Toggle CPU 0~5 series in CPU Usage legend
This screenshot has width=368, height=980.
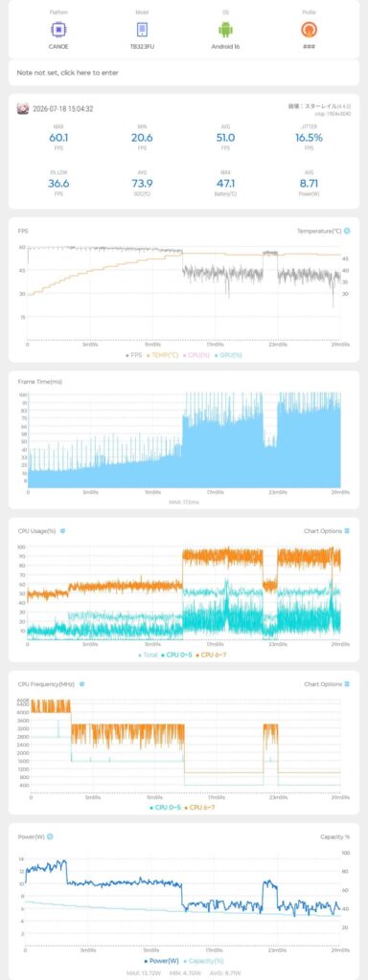click(x=177, y=655)
